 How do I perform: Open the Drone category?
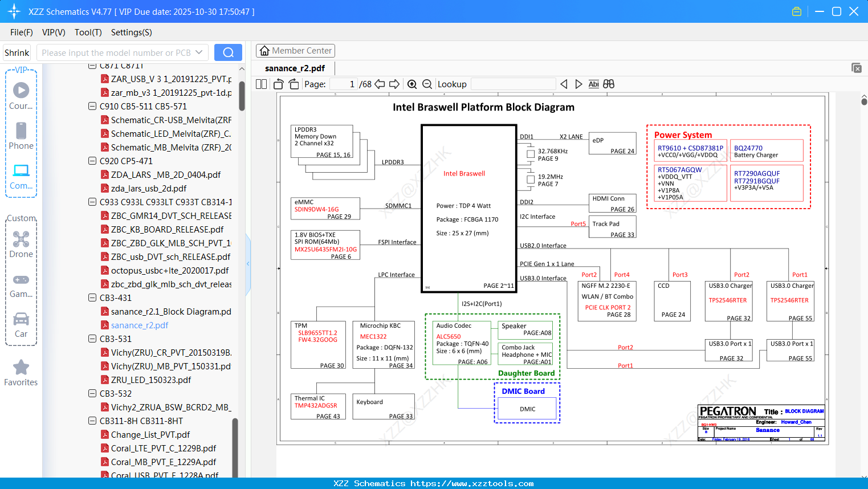point(21,244)
